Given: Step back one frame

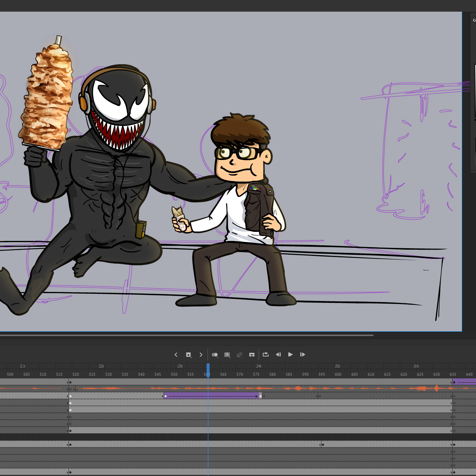Looking at the screenshot, I should tap(278, 354).
